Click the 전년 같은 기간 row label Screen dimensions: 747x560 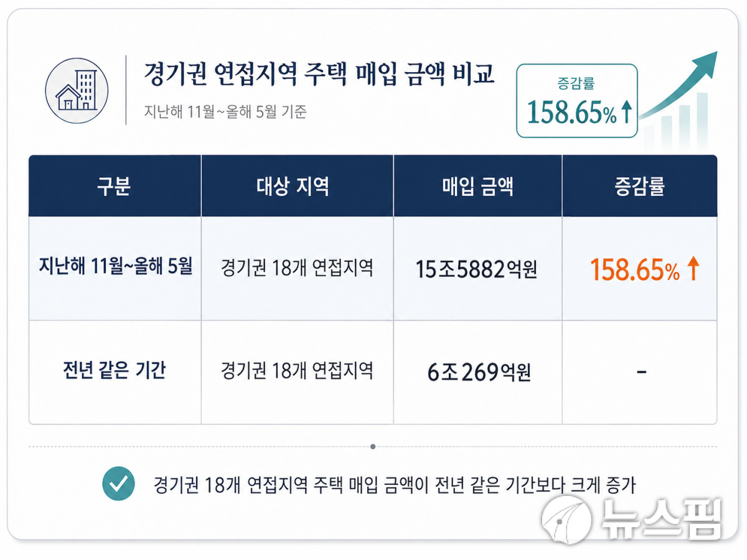point(115,371)
